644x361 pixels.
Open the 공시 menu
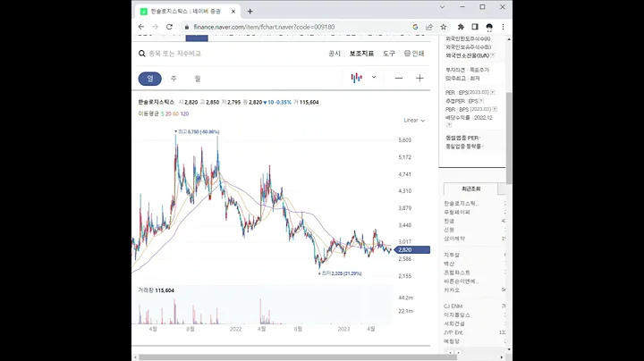(x=335, y=54)
